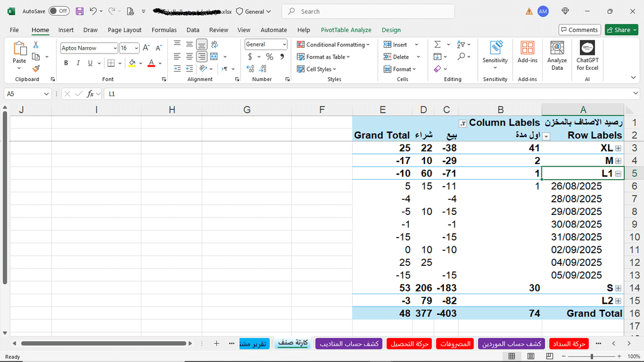644x362 pixels.
Task: Click the Increase Font Size icon
Action: 146,48
